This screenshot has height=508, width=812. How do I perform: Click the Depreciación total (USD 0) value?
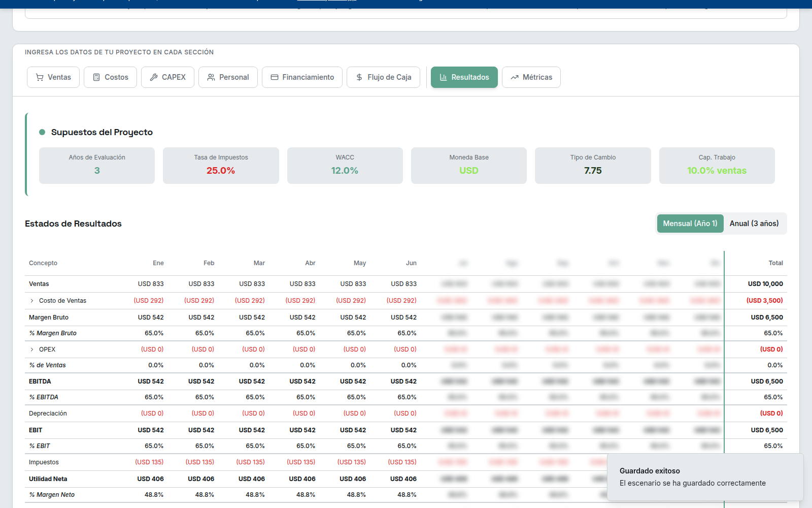[771, 414]
